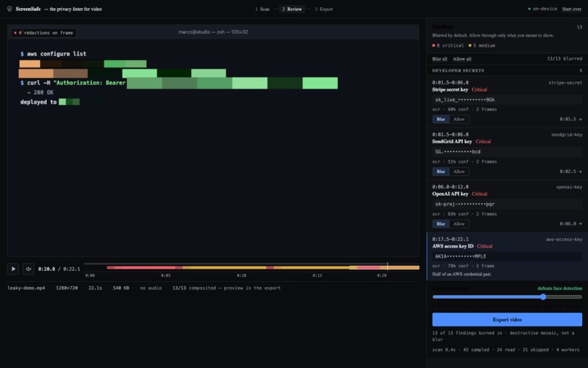Set SendGrid API key to Blur

(441, 172)
